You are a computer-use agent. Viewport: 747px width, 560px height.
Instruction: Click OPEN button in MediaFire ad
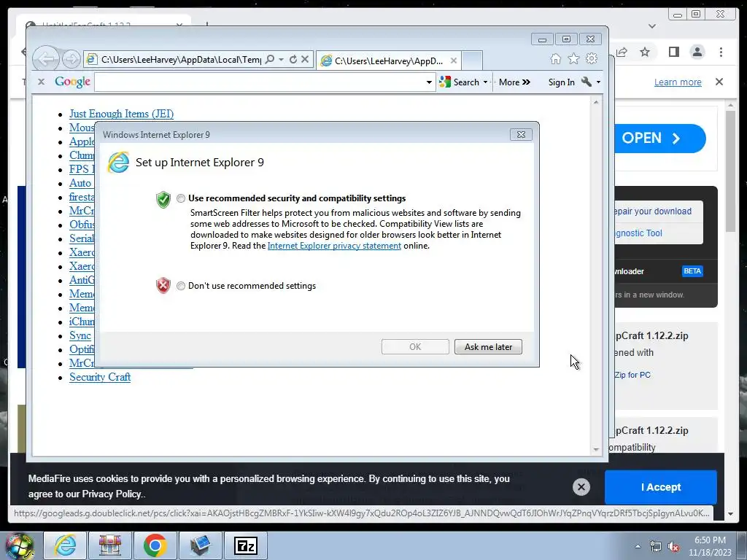point(659,139)
